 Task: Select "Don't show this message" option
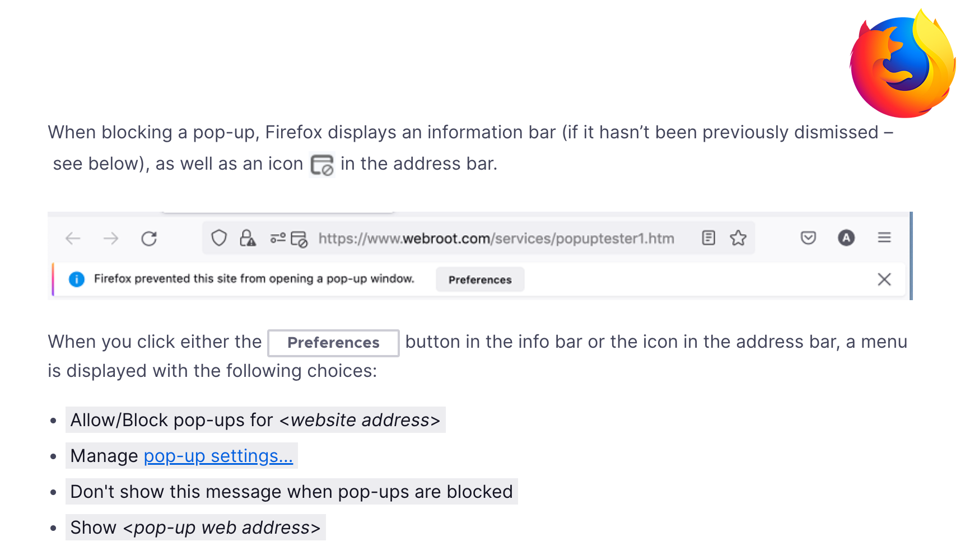click(291, 492)
